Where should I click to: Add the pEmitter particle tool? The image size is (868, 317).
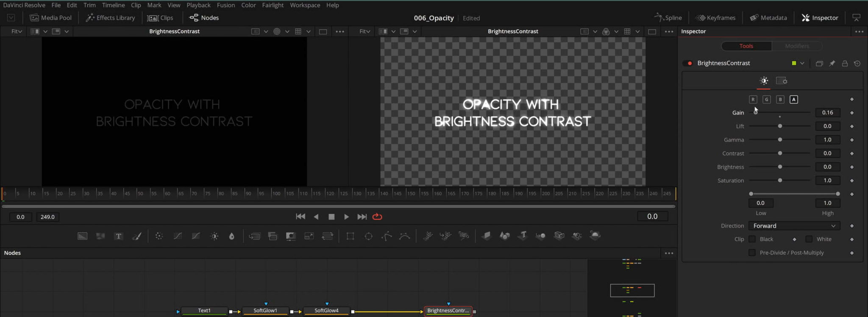[428, 236]
